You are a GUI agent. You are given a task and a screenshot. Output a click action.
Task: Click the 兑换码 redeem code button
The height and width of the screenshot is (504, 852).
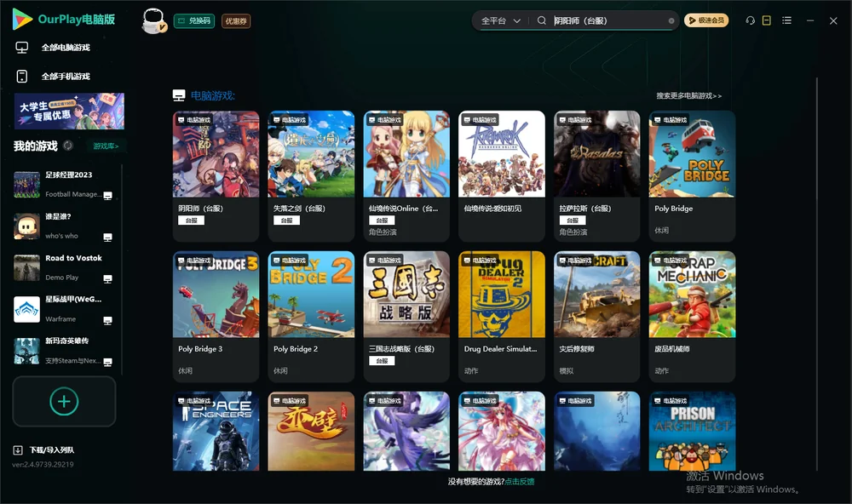tap(194, 20)
